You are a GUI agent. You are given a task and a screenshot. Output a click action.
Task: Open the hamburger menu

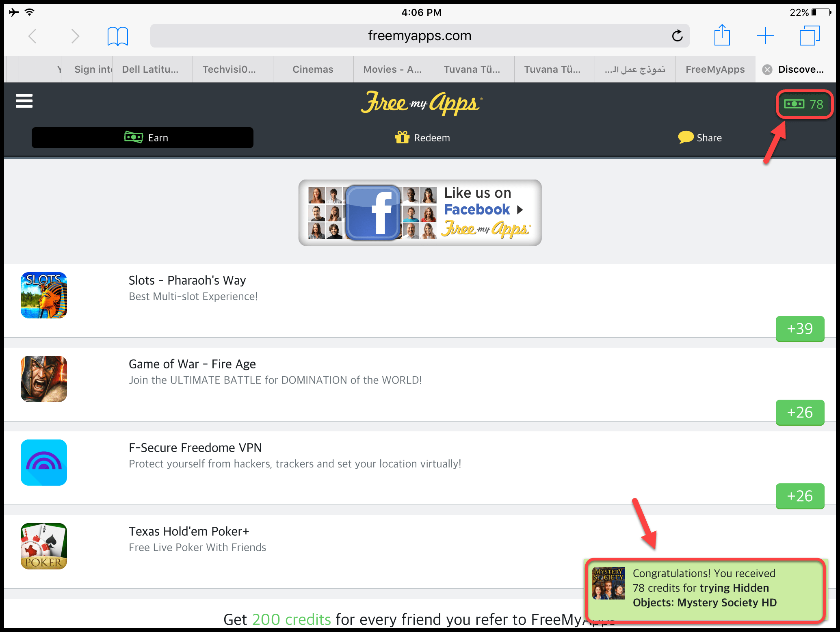click(x=24, y=101)
